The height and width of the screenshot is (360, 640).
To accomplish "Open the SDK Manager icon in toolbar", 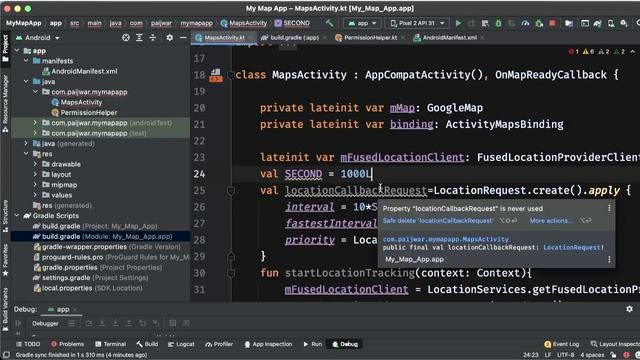I will (624, 23).
